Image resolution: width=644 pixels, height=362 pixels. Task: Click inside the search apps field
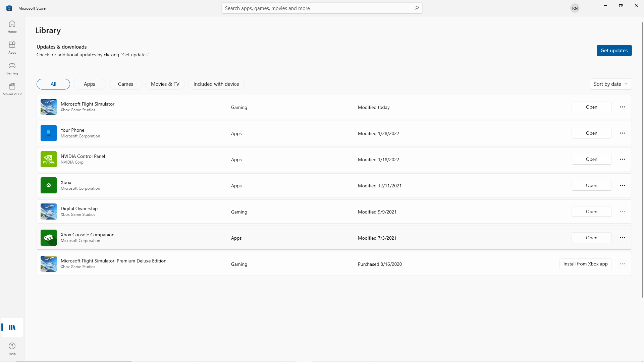click(x=322, y=8)
